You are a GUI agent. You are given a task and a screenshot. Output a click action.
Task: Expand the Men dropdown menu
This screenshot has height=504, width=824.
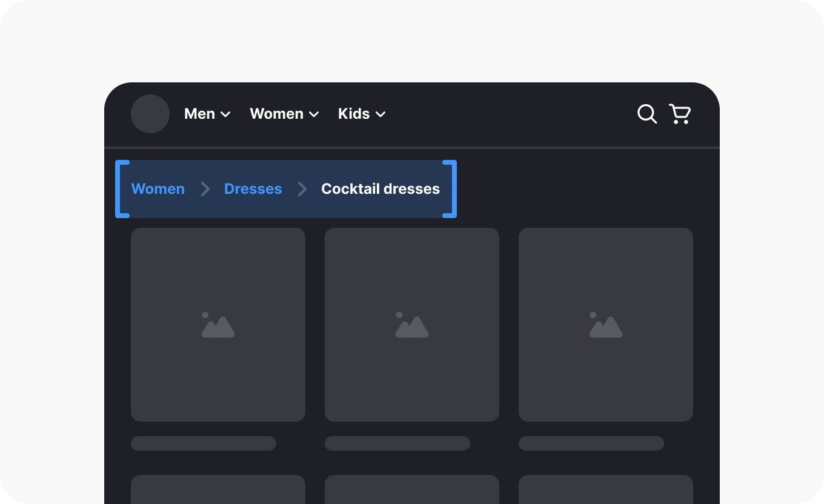click(x=207, y=114)
